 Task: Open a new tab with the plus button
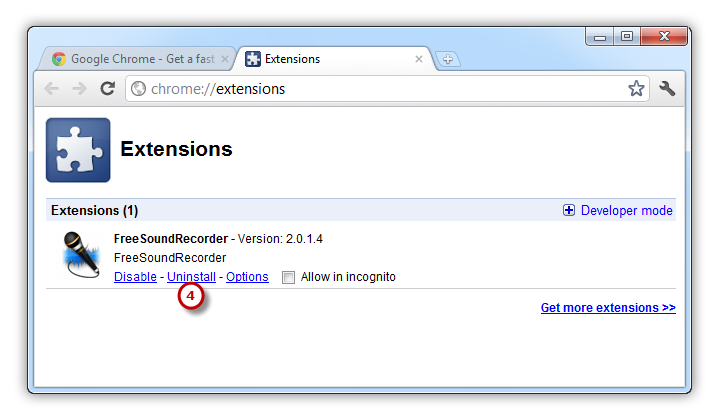(448, 59)
